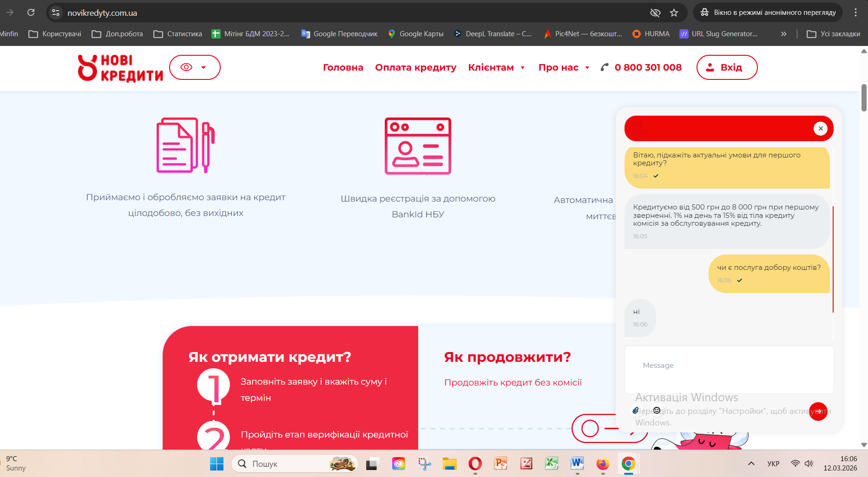Open Excel from the taskbar
This screenshot has height=477, width=868.
pyautogui.click(x=552, y=464)
